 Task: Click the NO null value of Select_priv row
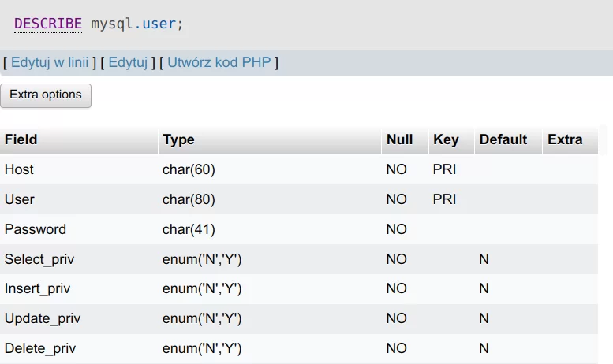396,259
